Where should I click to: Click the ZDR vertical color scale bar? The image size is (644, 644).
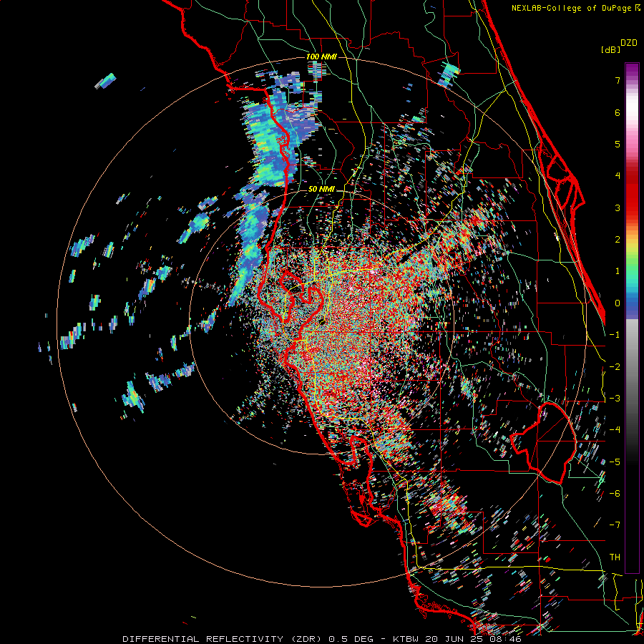click(x=632, y=318)
